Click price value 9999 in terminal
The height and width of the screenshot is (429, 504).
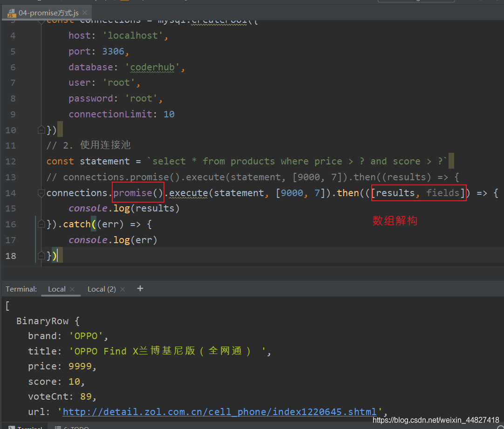point(80,366)
